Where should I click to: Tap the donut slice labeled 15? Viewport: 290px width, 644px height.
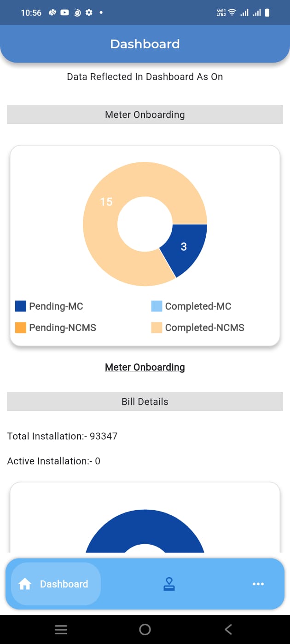(106, 202)
